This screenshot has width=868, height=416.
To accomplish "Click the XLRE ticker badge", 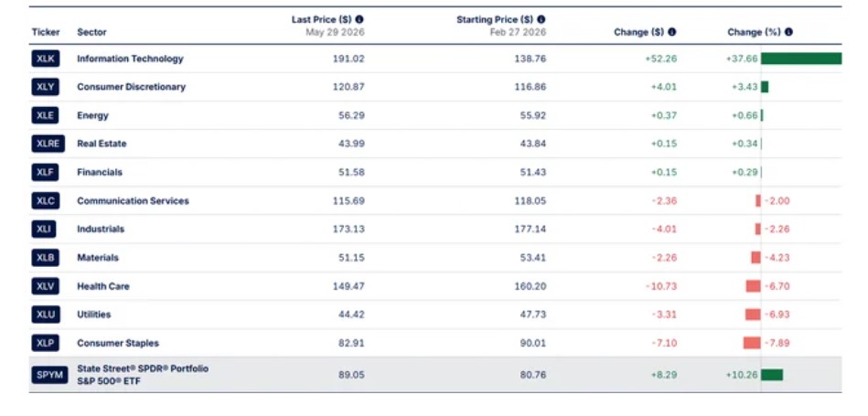I will pyautogui.click(x=48, y=144).
